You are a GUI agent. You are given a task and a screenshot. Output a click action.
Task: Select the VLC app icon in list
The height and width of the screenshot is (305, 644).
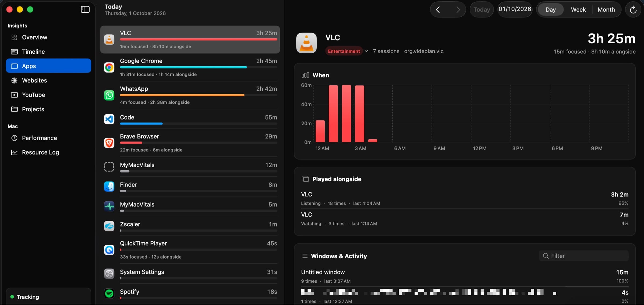pyautogui.click(x=109, y=39)
